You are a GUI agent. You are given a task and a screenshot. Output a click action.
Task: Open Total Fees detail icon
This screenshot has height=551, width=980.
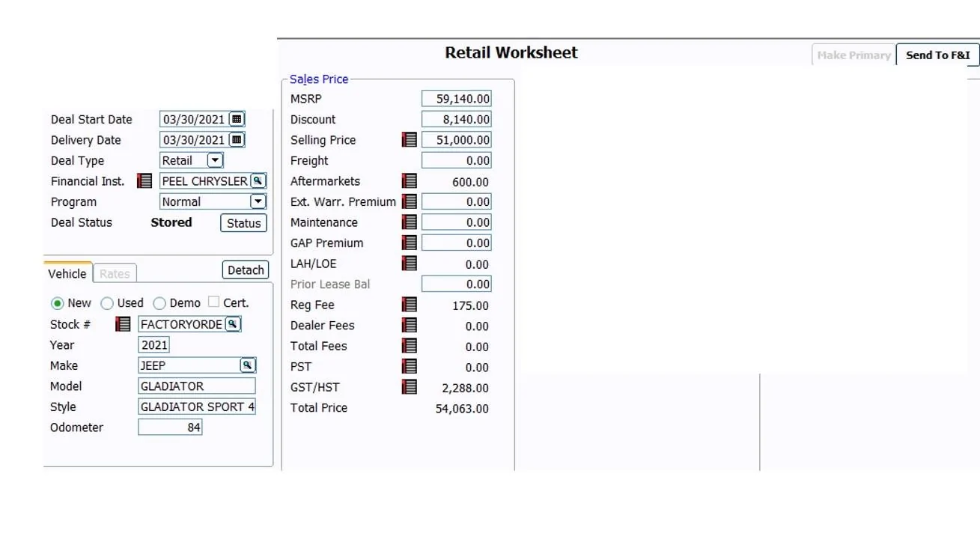point(410,346)
